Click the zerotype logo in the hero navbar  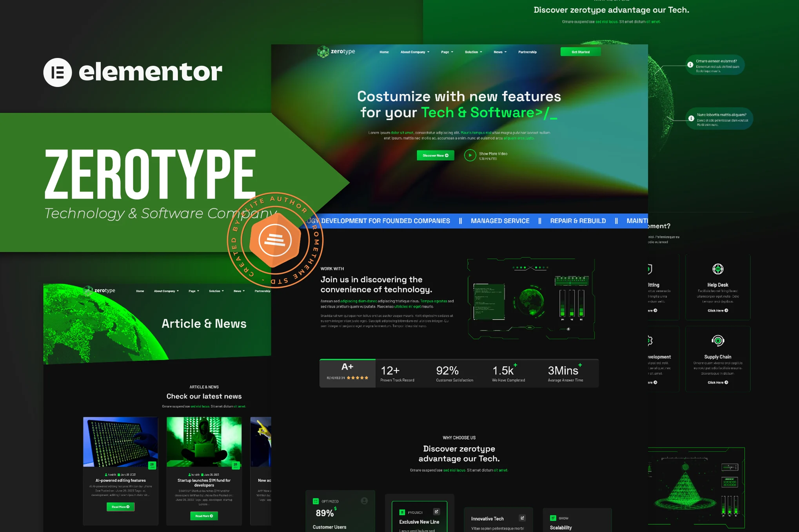tap(336, 52)
